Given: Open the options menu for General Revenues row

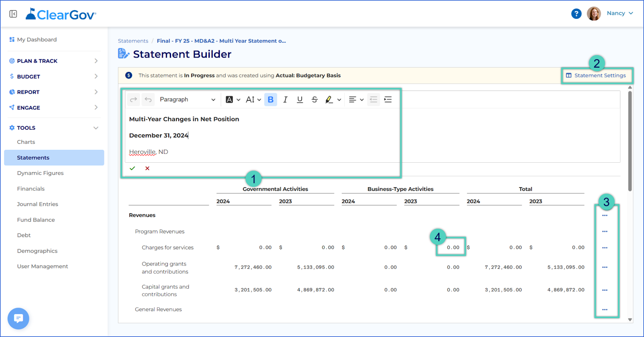Looking at the screenshot, I should (605, 310).
